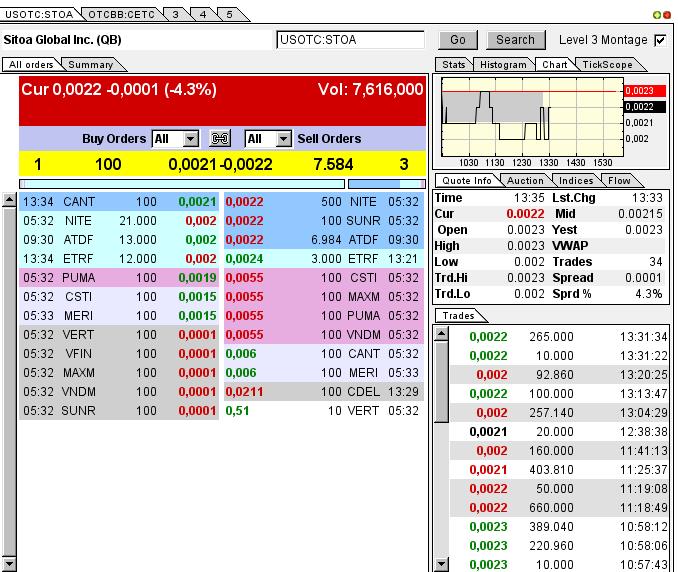The height and width of the screenshot is (572, 678).
Task: Click the buy-side depth bar above the orders
Action: click(181, 184)
